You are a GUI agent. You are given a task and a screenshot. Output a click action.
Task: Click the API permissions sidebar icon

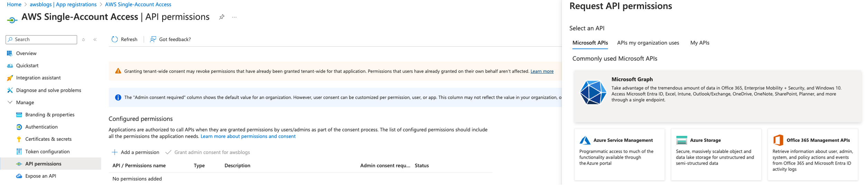click(19, 164)
